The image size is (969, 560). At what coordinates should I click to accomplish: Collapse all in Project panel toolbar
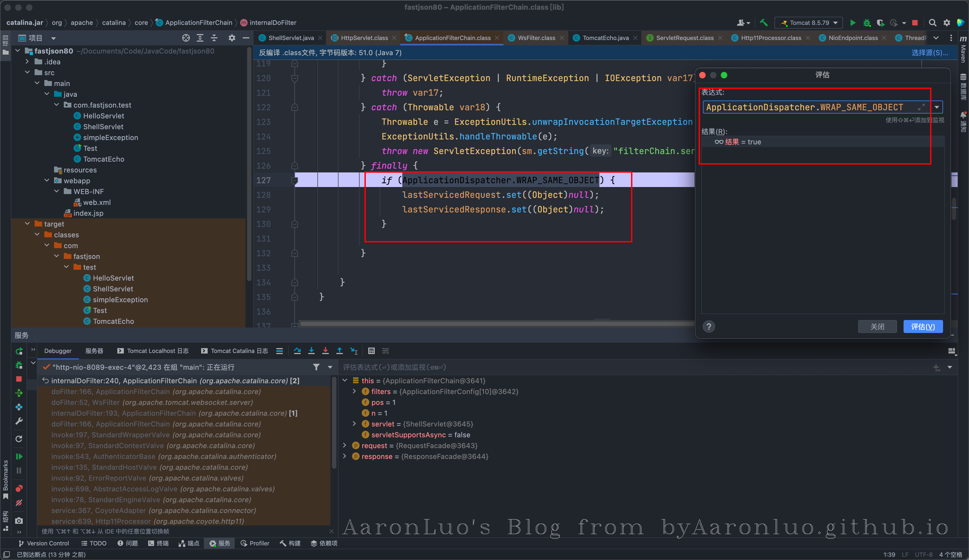214,38
